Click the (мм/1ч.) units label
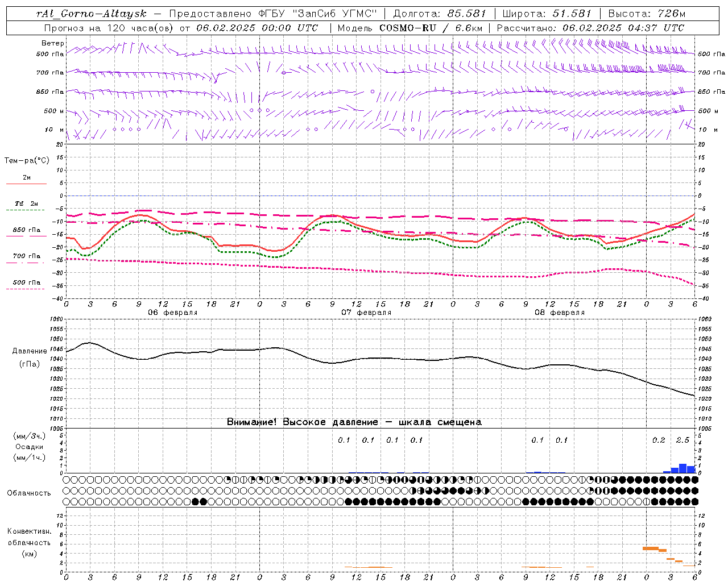This screenshot has height=582, width=728. coord(30,458)
